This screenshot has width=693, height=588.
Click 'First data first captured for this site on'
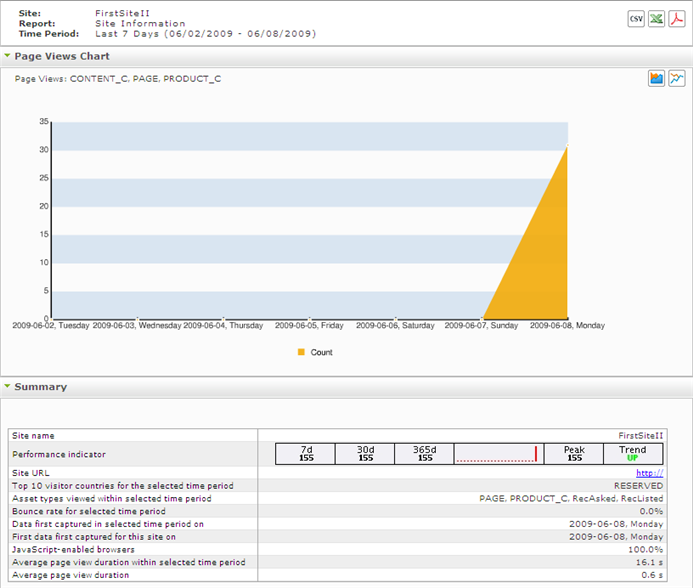(94, 536)
